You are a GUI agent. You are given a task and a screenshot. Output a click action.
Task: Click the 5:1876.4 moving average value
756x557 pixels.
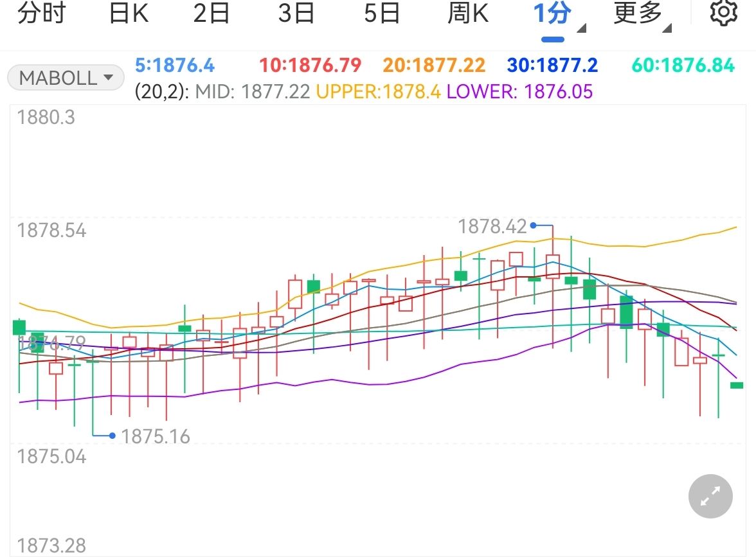click(x=175, y=65)
